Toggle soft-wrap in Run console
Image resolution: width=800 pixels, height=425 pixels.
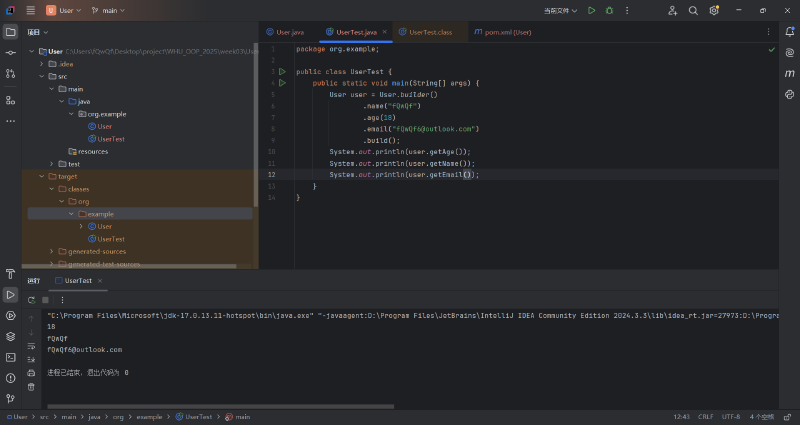[x=31, y=346]
